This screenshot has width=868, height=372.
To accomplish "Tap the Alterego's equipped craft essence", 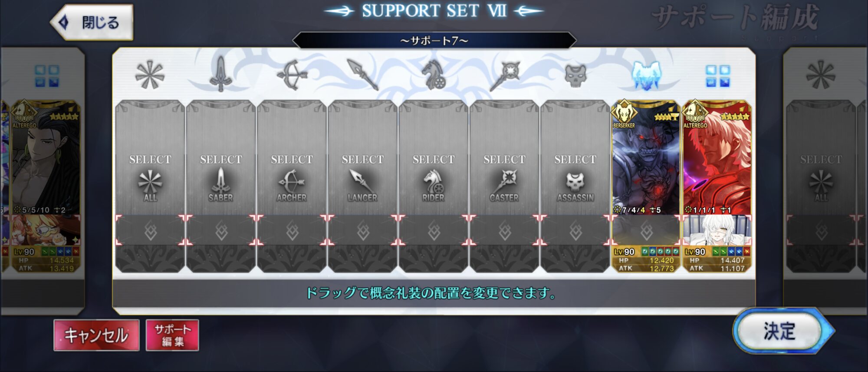I will click(717, 230).
